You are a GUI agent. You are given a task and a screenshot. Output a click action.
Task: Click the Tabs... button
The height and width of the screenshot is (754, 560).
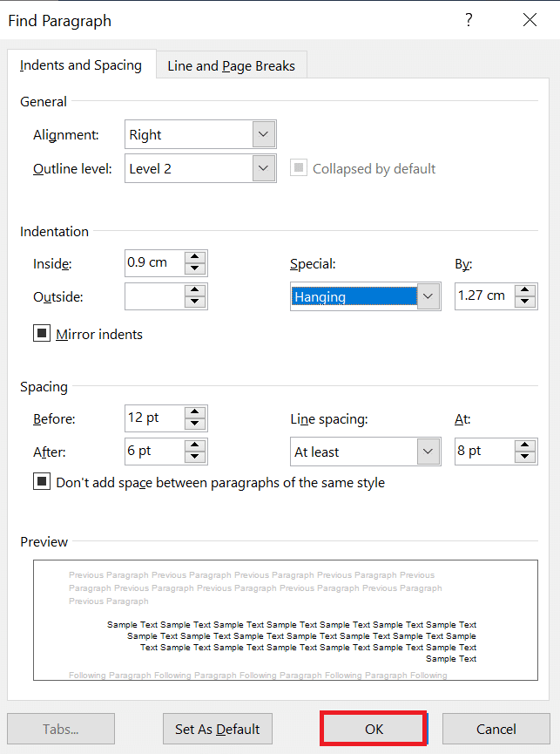click(x=61, y=729)
